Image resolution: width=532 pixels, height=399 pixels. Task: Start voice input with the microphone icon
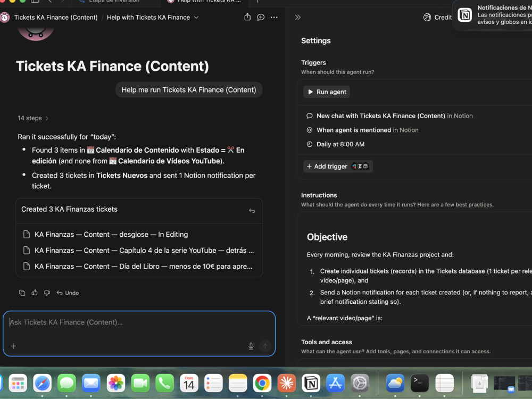tap(251, 346)
